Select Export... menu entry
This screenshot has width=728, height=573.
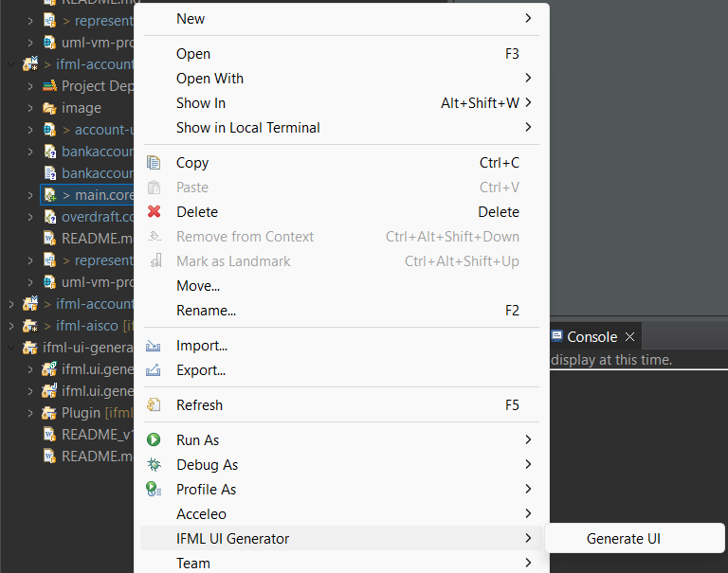341,370
